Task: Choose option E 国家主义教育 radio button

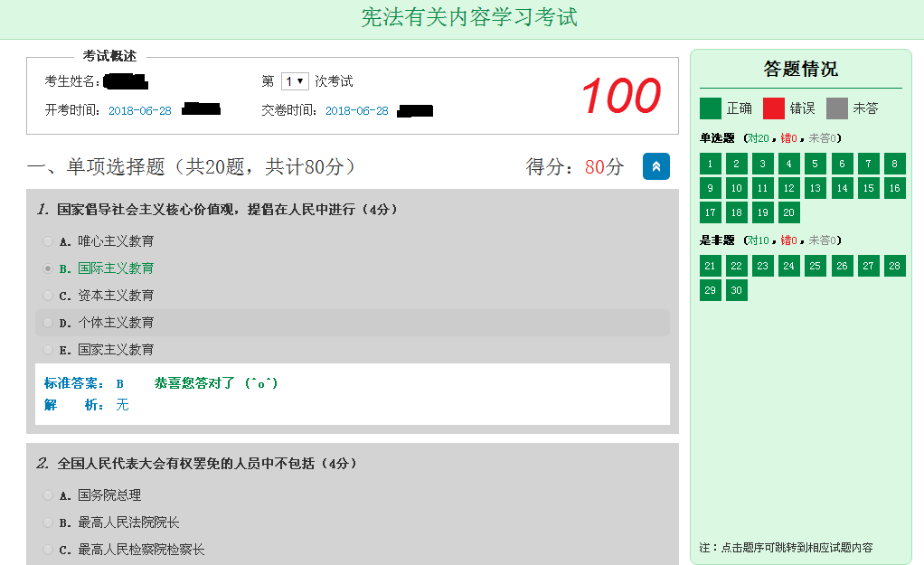Action: [48, 350]
